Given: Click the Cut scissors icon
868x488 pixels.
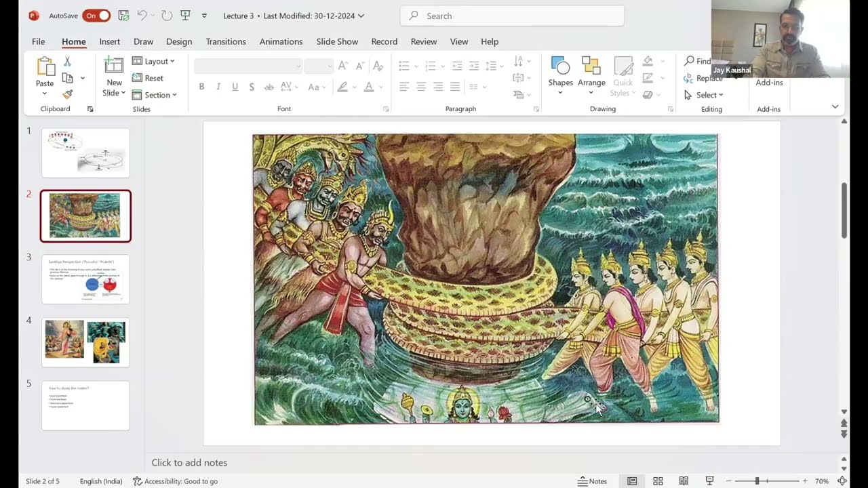Looking at the screenshot, I should [67, 62].
